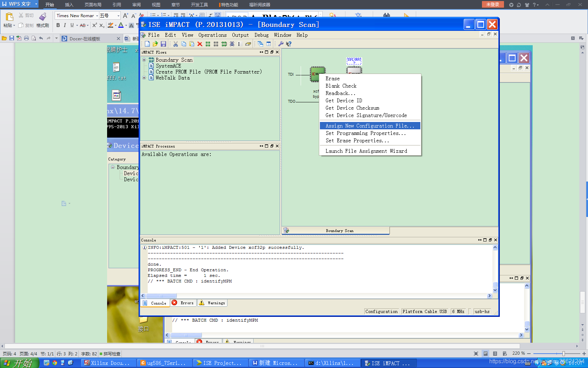
Task: Click the WPS zoom slider handle
Action: (x=563, y=354)
